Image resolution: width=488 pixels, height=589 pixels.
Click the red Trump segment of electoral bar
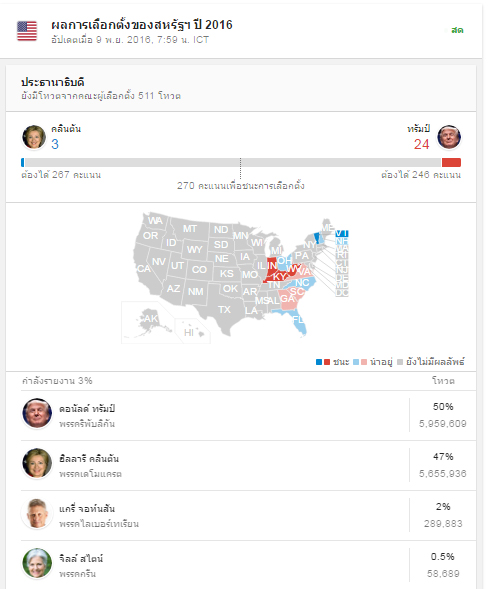click(x=451, y=163)
